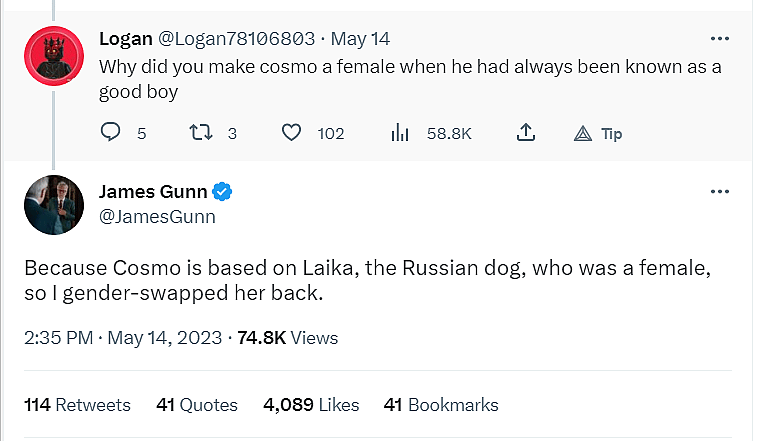Click the Tip icon on Logan's tweet
759x441 pixels.
click(585, 133)
